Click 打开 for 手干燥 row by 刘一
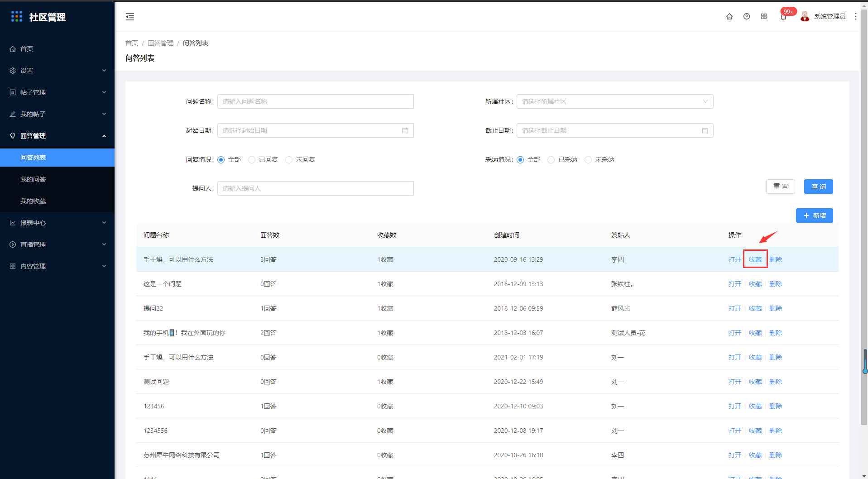Screen dimensions: 868x479 pyautogui.click(x=735, y=357)
